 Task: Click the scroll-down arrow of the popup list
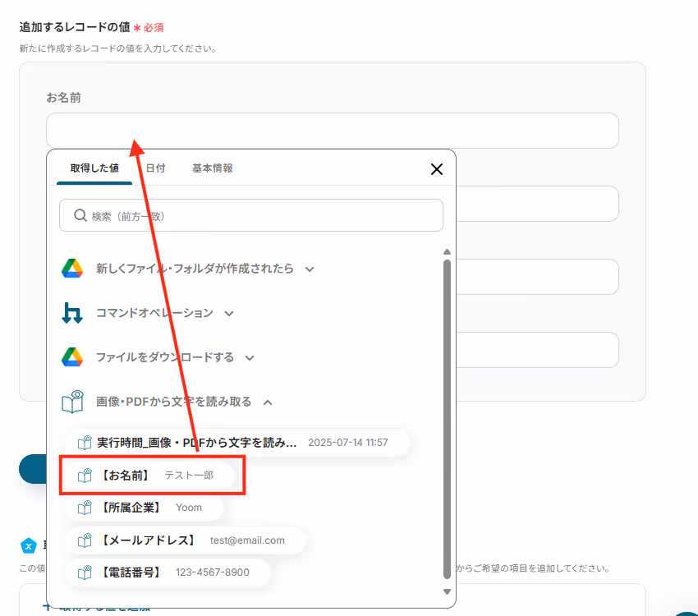[447, 591]
